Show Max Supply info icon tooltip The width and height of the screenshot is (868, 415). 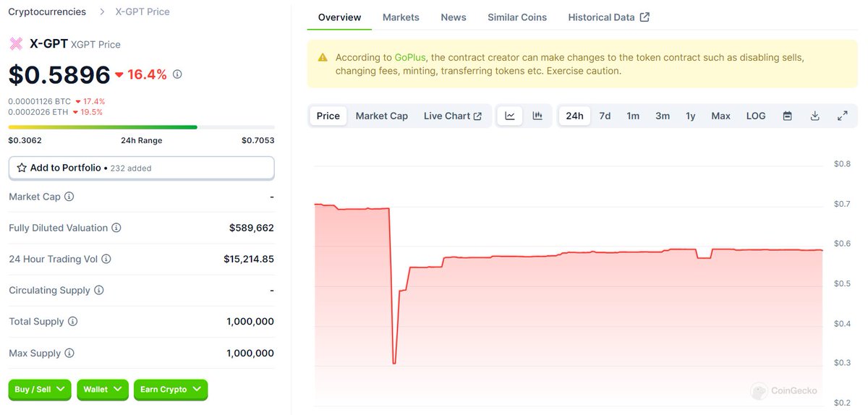69,354
